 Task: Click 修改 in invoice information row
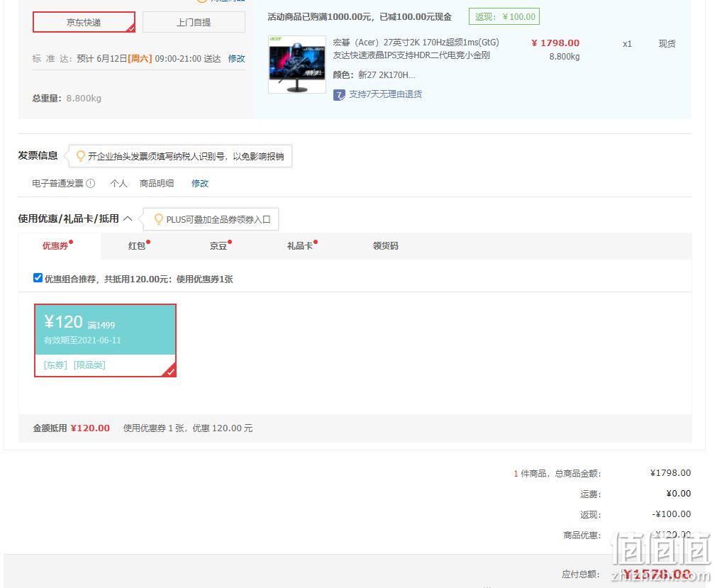click(x=200, y=183)
